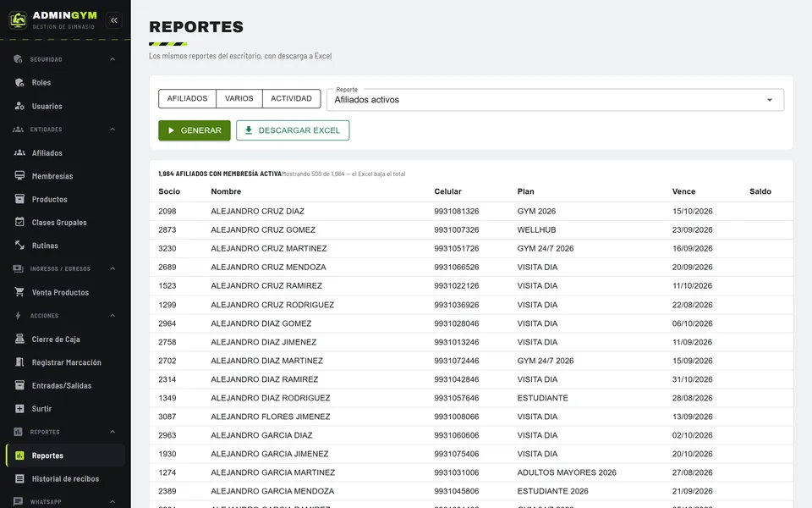
Task: Click the Ingresos / Egresos money icon
Action: coord(18,268)
